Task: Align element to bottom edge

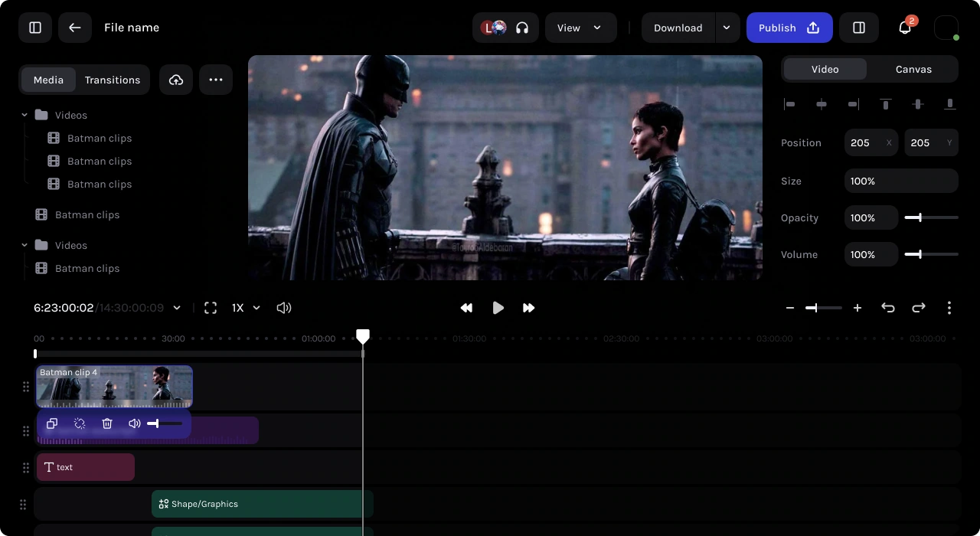Action: [x=950, y=104]
